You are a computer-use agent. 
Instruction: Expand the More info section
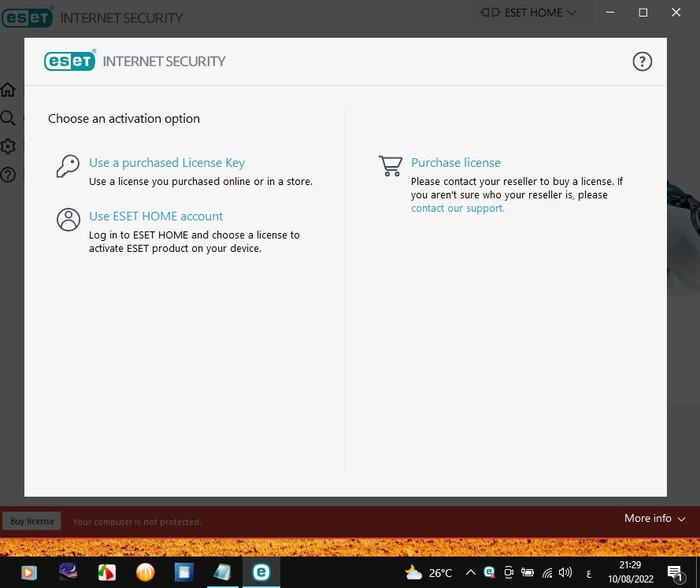click(654, 519)
